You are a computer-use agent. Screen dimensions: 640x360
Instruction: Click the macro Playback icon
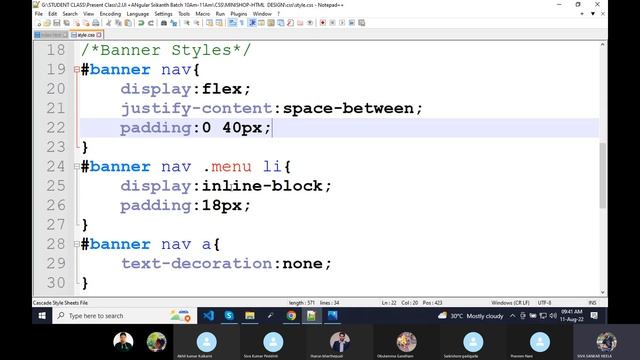[342, 23]
